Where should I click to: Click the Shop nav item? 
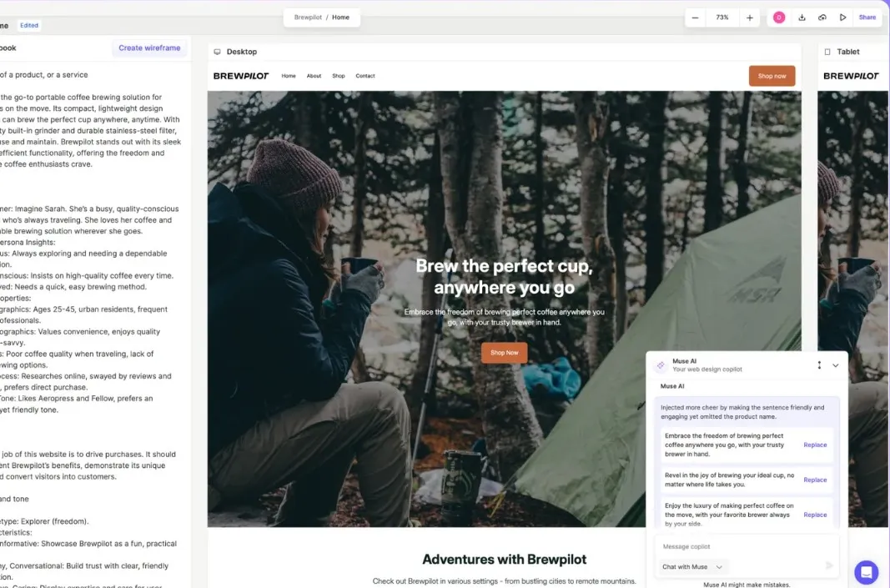[x=339, y=76]
